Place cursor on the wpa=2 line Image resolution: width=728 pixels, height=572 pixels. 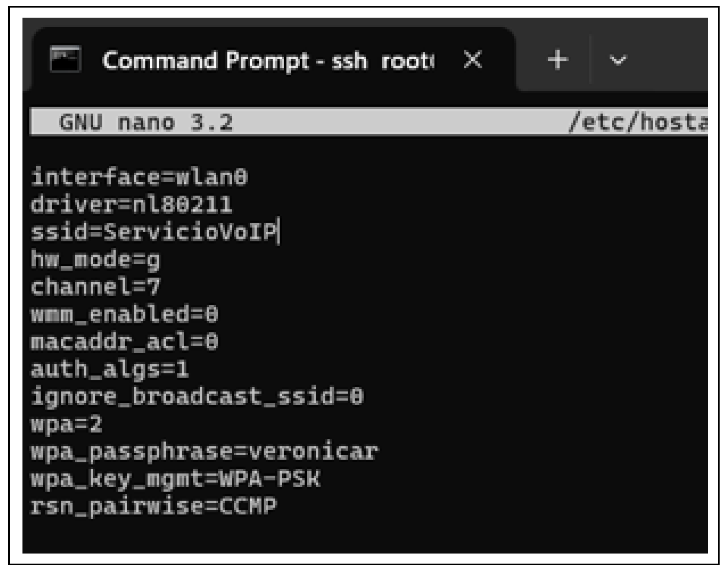click(x=66, y=424)
